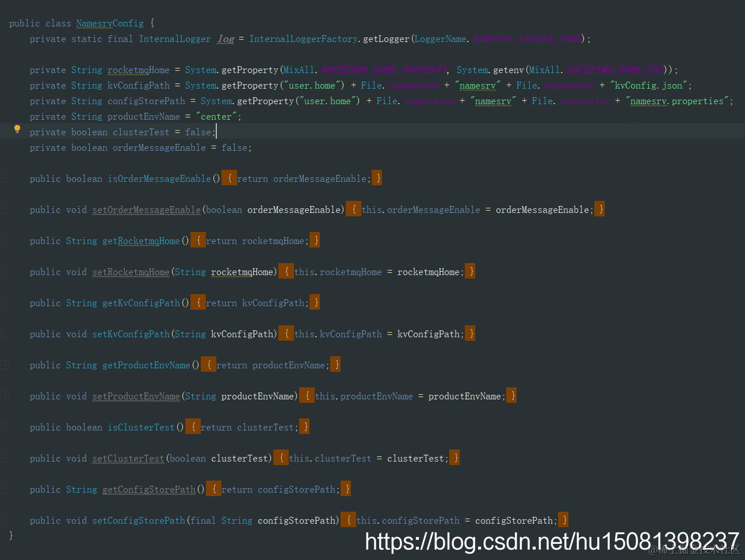Viewport: 745px width, 560px height.
Task: Expand folded opening brace of setClusterTest method
Action: pyautogui.click(x=281, y=458)
